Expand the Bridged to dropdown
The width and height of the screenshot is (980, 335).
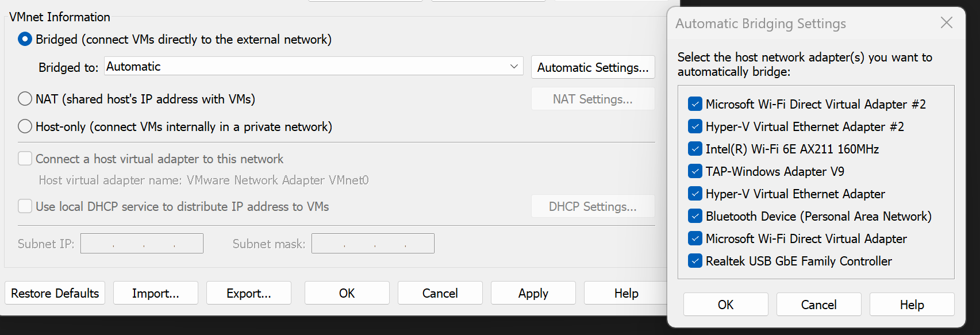[x=313, y=67]
